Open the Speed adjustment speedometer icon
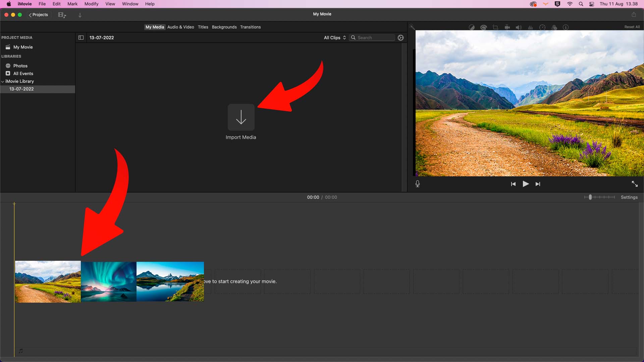The image size is (644, 362). [542, 27]
